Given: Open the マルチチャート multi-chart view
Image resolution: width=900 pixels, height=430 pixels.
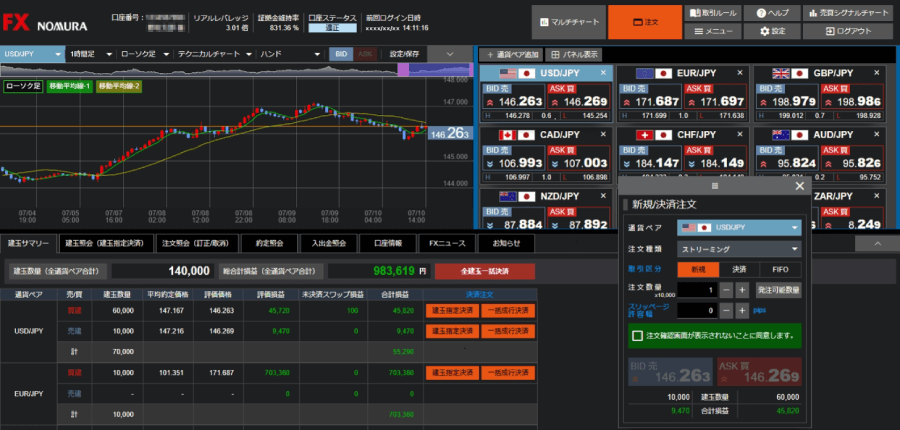Looking at the screenshot, I should 569,22.
